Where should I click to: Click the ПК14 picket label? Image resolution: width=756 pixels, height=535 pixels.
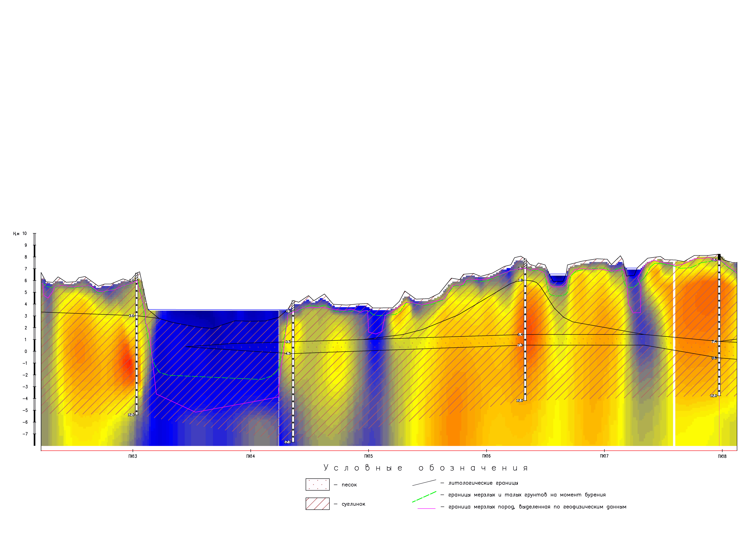tap(251, 456)
